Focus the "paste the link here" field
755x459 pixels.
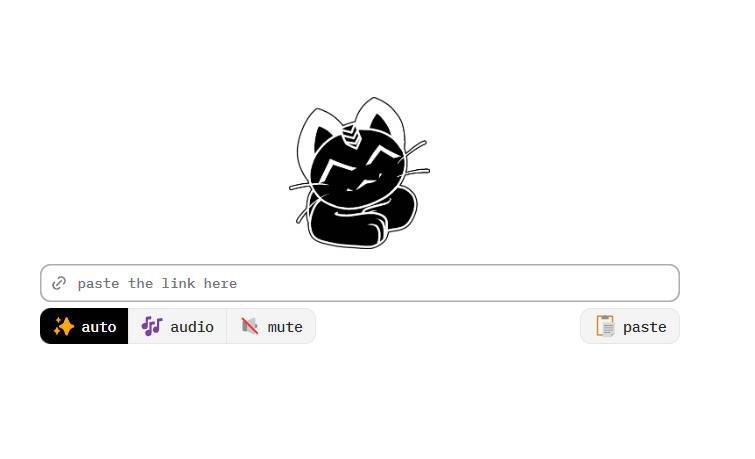tap(360, 283)
